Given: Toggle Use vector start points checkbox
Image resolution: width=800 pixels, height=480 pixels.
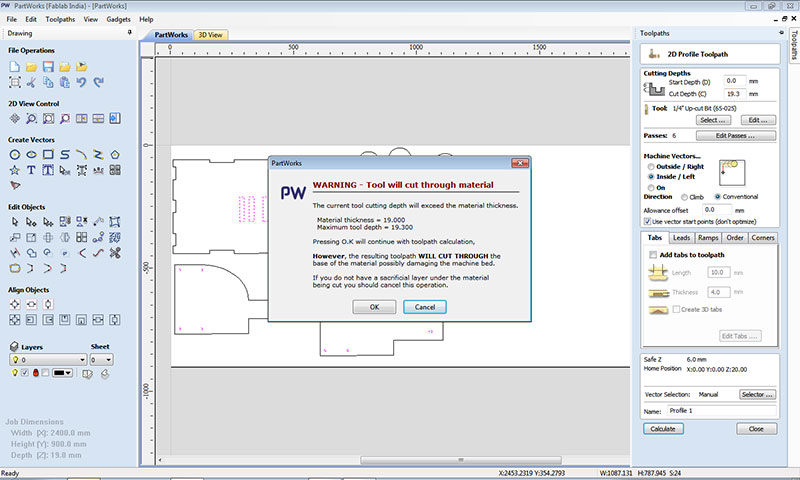Looking at the screenshot, I should pyautogui.click(x=647, y=221).
